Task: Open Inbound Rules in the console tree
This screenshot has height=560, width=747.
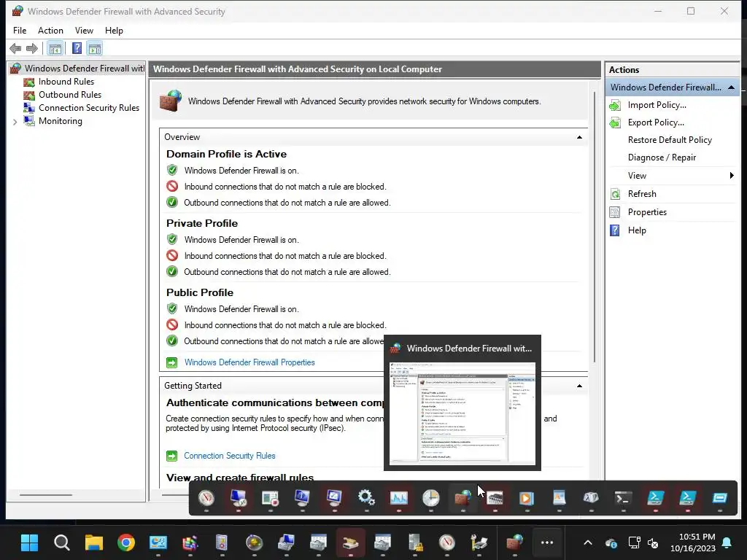Action: 66,82
